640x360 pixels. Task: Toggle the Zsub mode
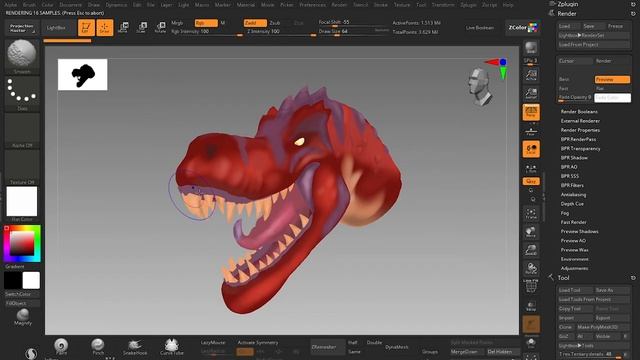tap(275, 23)
